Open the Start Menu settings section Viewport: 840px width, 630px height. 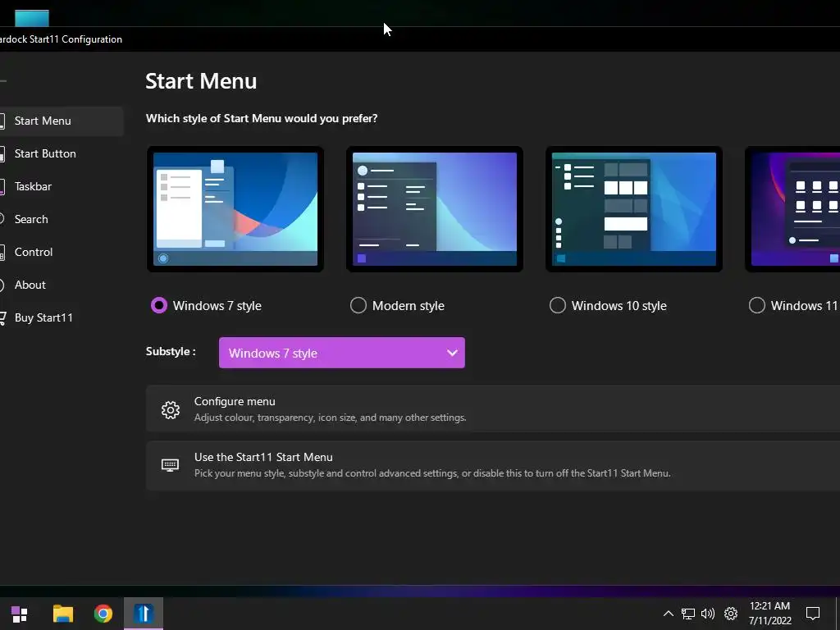tap(61, 121)
